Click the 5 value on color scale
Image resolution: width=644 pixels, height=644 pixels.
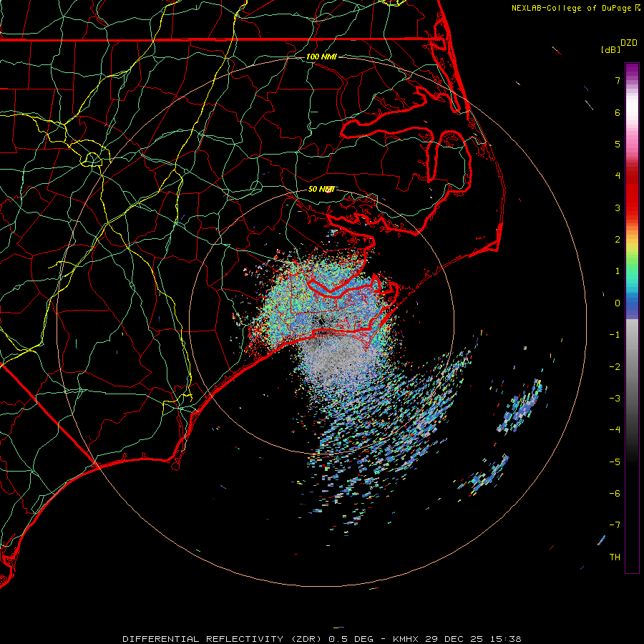pyautogui.click(x=618, y=144)
